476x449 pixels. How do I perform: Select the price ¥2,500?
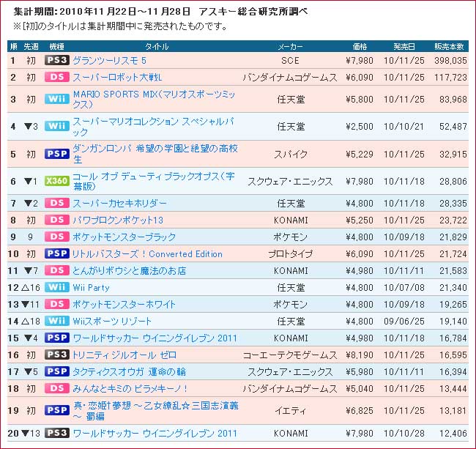pos(360,126)
